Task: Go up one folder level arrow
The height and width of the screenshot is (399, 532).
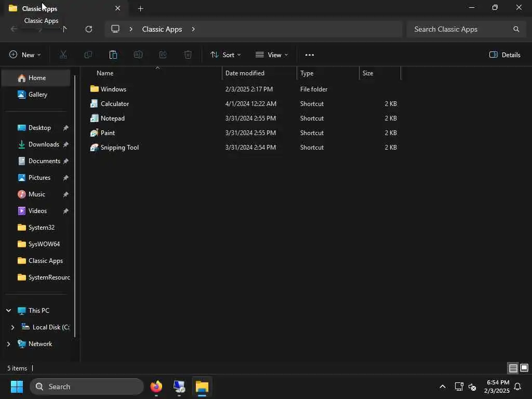Action: (x=64, y=29)
